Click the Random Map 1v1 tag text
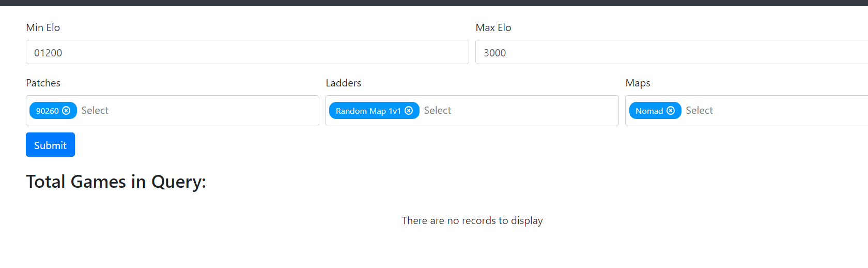The image size is (868, 268). pos(368,111)
